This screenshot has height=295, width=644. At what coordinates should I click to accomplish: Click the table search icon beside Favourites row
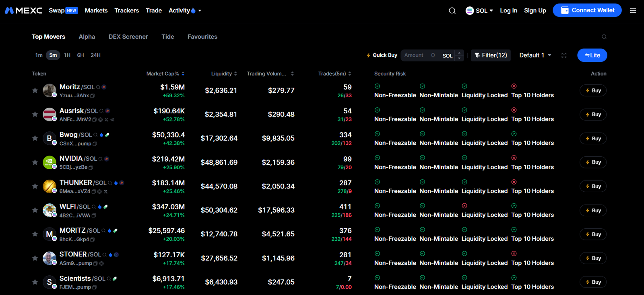[604, 37]
